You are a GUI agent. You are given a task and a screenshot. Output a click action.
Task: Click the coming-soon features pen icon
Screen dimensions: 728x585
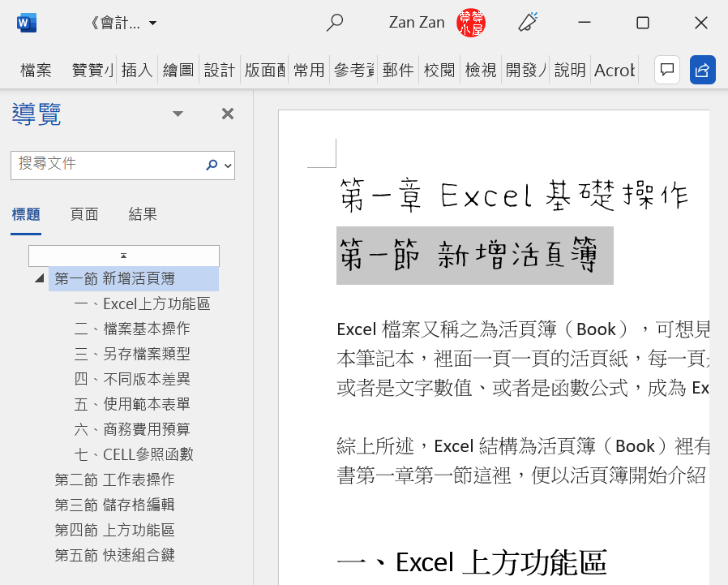[528, 22]
